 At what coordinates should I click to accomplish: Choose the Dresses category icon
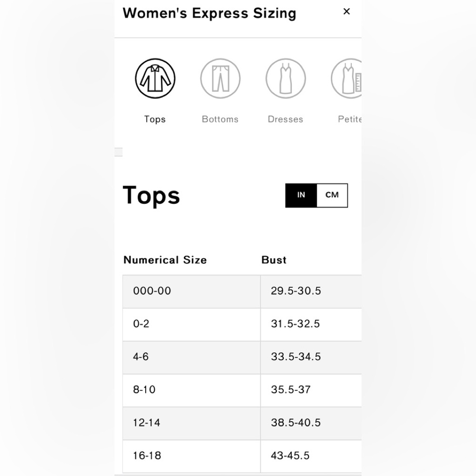point(286,79)
